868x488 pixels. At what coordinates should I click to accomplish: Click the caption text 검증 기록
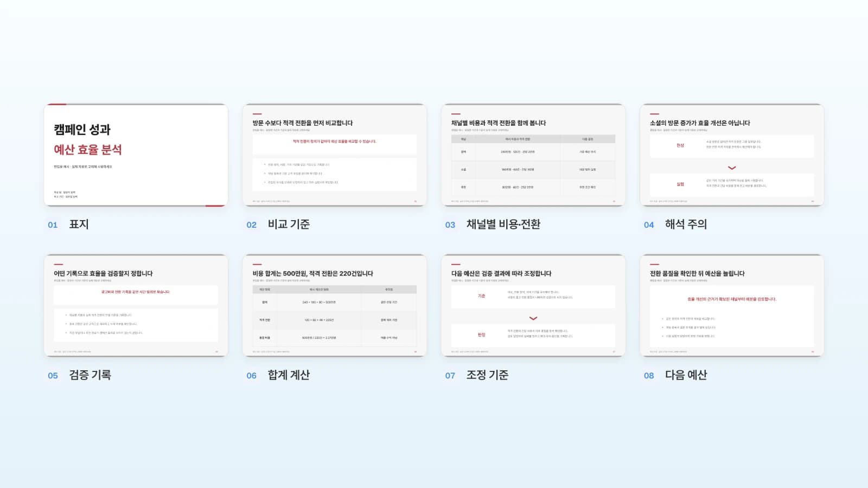coord(90,375)
